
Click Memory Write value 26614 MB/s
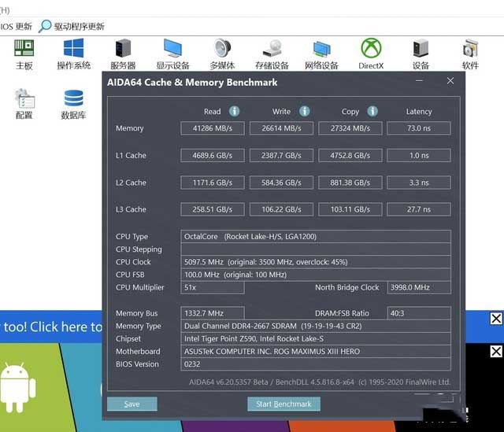tap(281, 128)
